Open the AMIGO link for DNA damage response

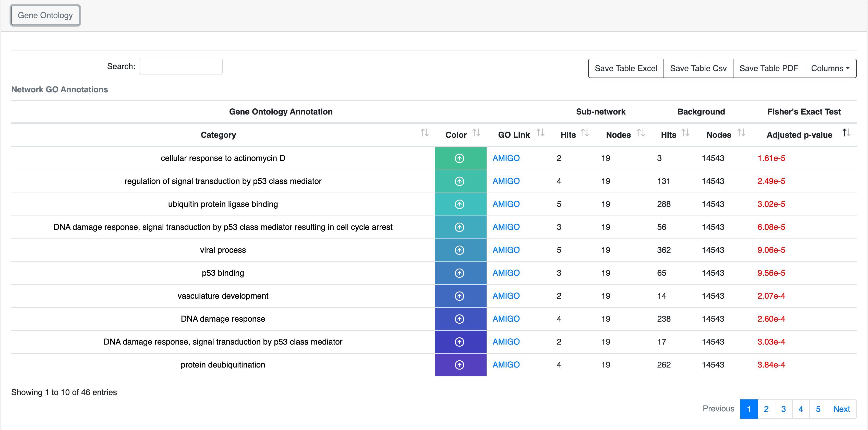[x=506, y=319]
